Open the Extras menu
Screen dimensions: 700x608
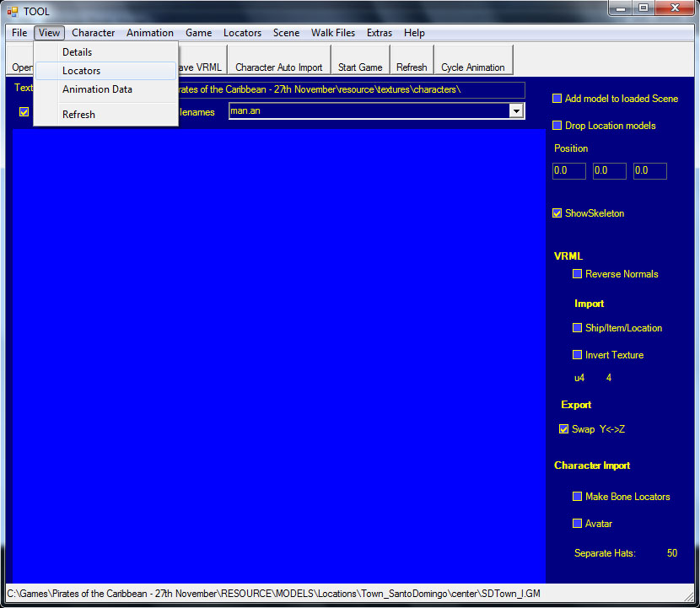tap(380, 33)
